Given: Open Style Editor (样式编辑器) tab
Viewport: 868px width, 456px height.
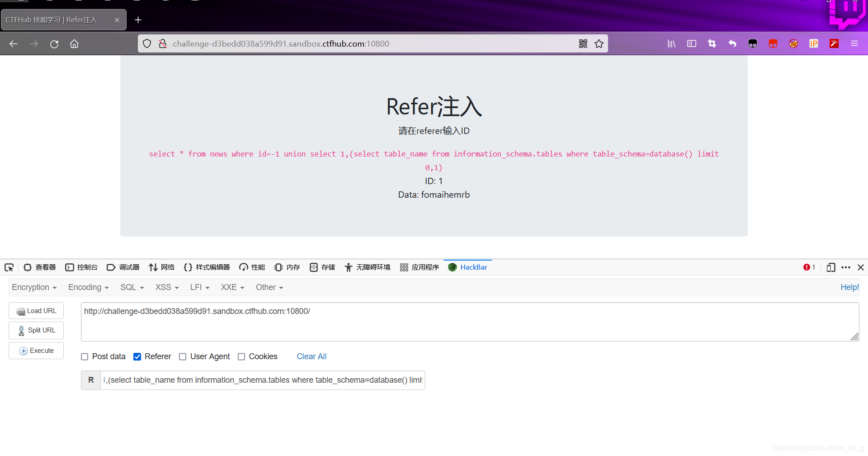Looking at the screenshot, I should (207, 267).
